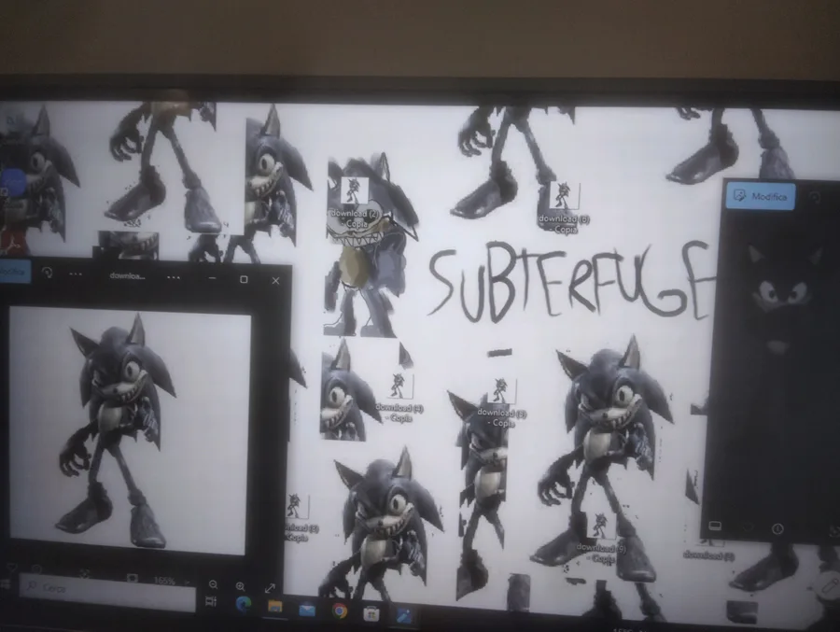Open File Explorer from the taskbar
This screenshot has height=632, width=840.
pos(274,606)
